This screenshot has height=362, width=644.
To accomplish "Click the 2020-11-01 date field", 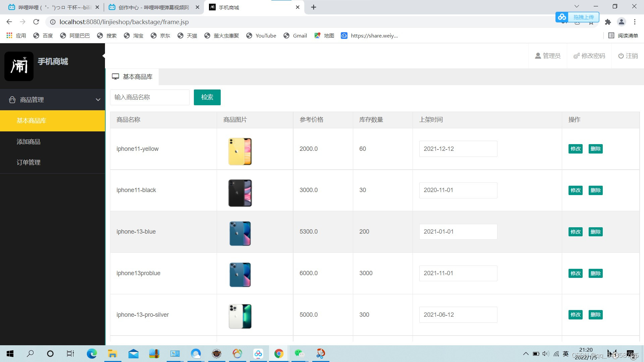I will tap(458, 190).
